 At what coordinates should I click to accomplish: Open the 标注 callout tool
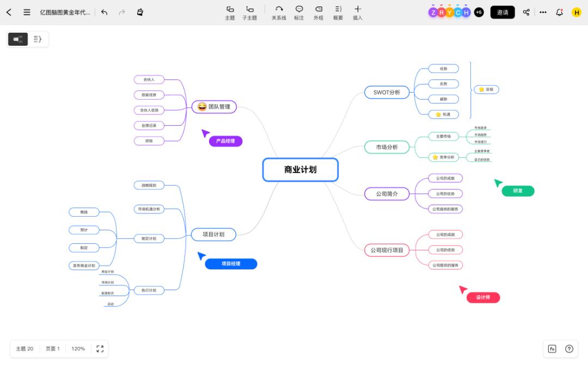[298, 12]
